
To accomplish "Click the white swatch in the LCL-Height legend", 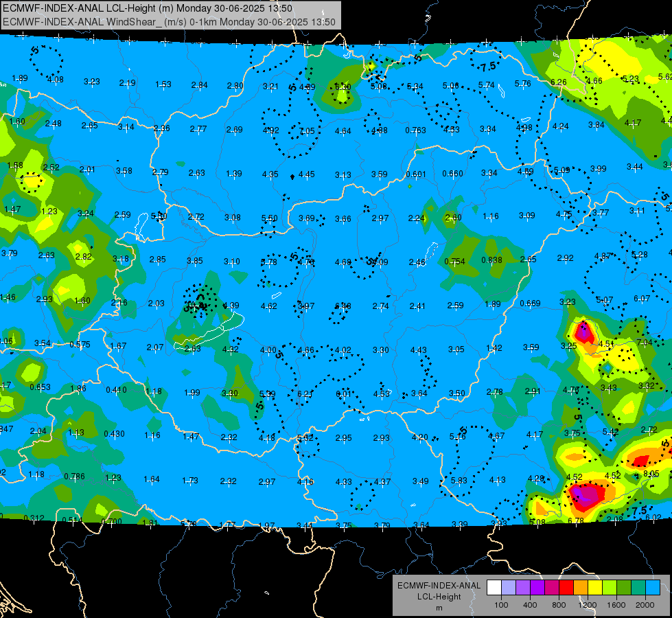I will point(494,588).
